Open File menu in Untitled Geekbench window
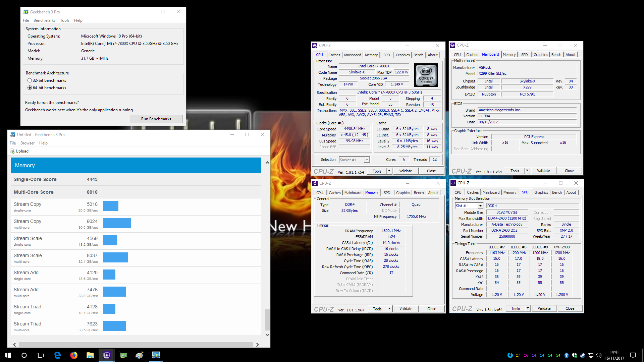 (13, 143)
